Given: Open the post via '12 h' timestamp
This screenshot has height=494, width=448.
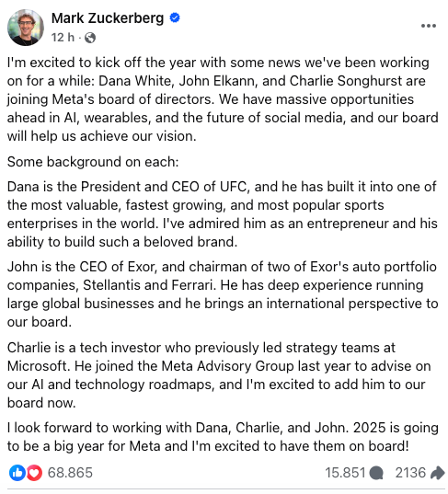Looking at the screenshot, I should click(63, 38).
